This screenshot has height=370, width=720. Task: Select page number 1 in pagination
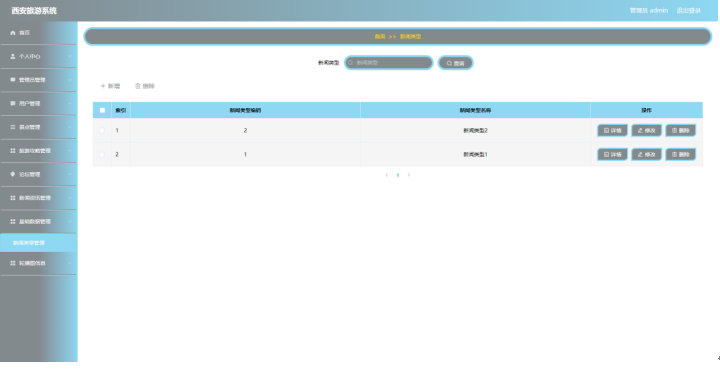[x=398, y=175]
